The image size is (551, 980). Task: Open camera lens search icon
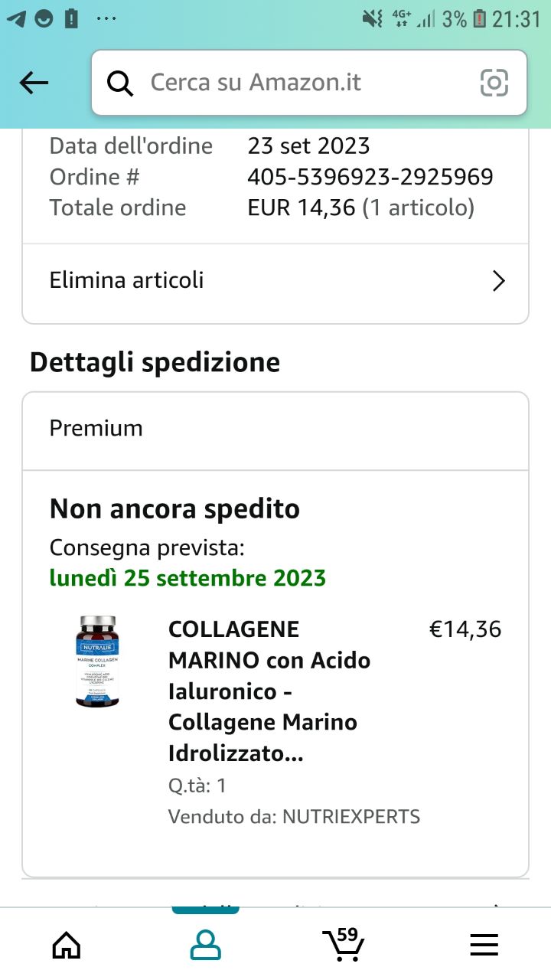click(x=494, y=83)
